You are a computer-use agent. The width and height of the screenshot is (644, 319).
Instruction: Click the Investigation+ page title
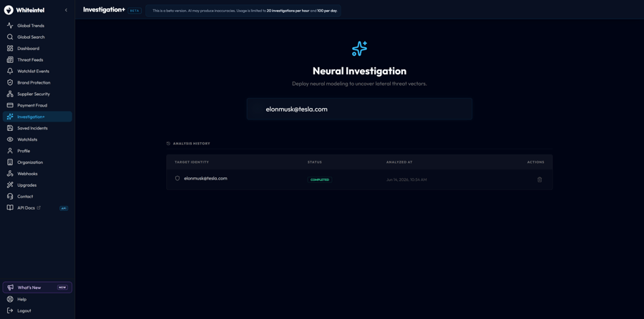[x=104, y=9]
